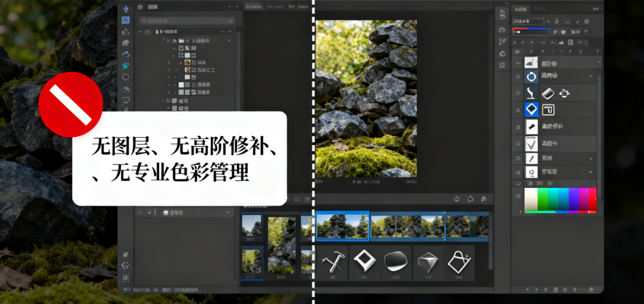
Task: Open the highlighted tab at top of right panel
Action: point(521,9)
